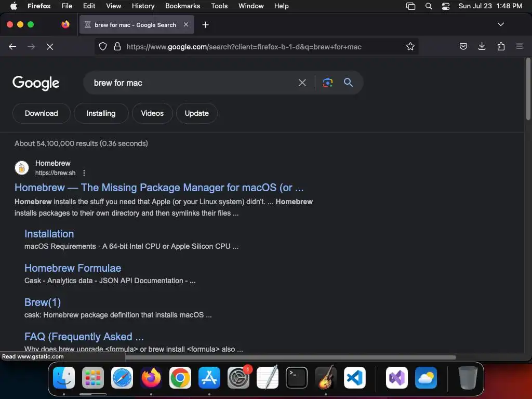This screenshot has width=532, height=399.
Task: Open Firefox downloads panel
Action: click(482, 46)
